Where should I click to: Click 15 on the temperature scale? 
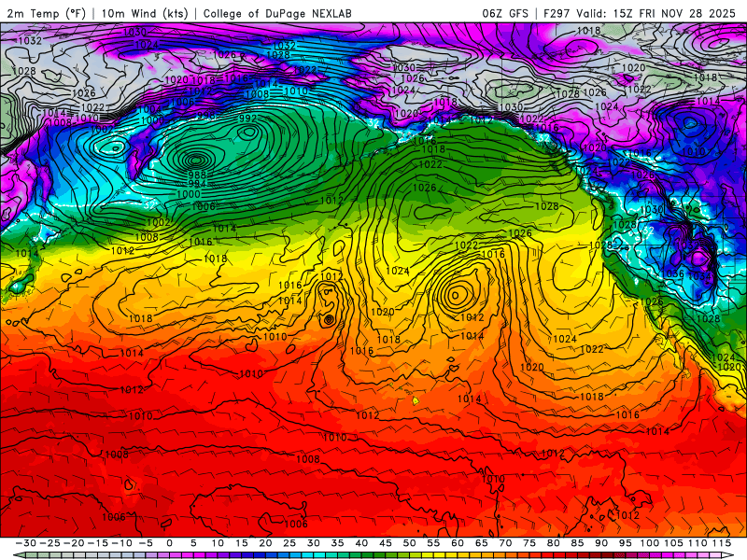(x=242, y=543)
